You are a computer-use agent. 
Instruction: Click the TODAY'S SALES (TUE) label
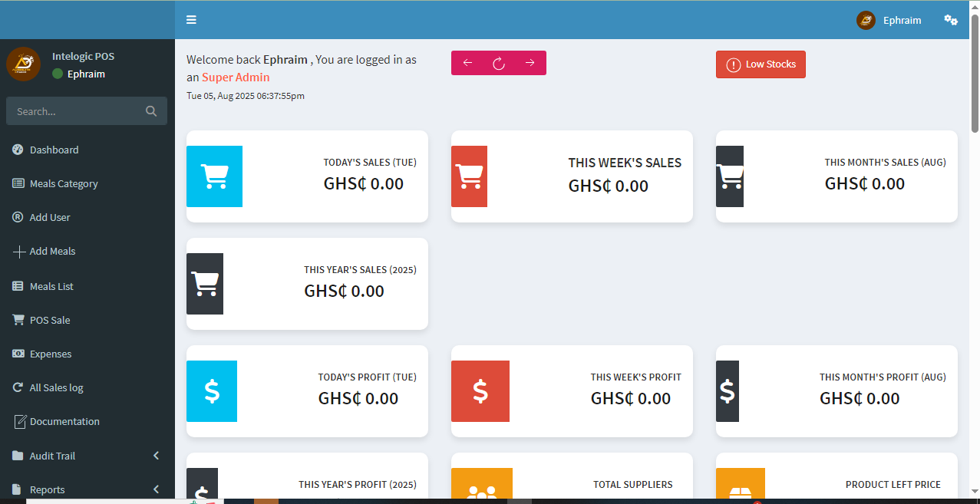[x=370, y=163]
